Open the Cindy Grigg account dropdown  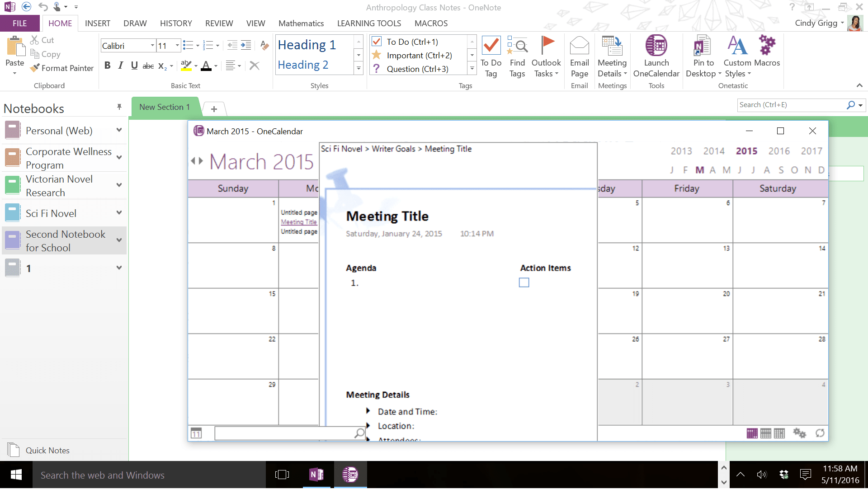point(842,23)
